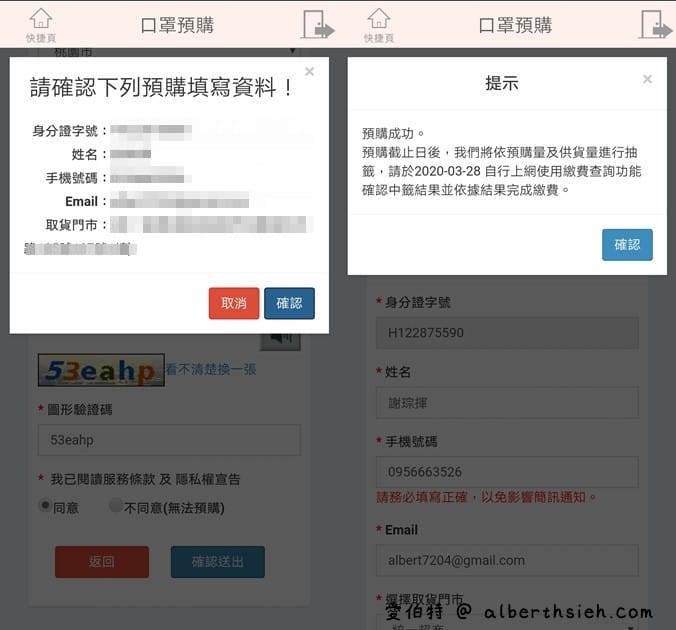Click 確認 in the 預購成功 dialog
Screen dimensions: 676x630
(627, 244)
